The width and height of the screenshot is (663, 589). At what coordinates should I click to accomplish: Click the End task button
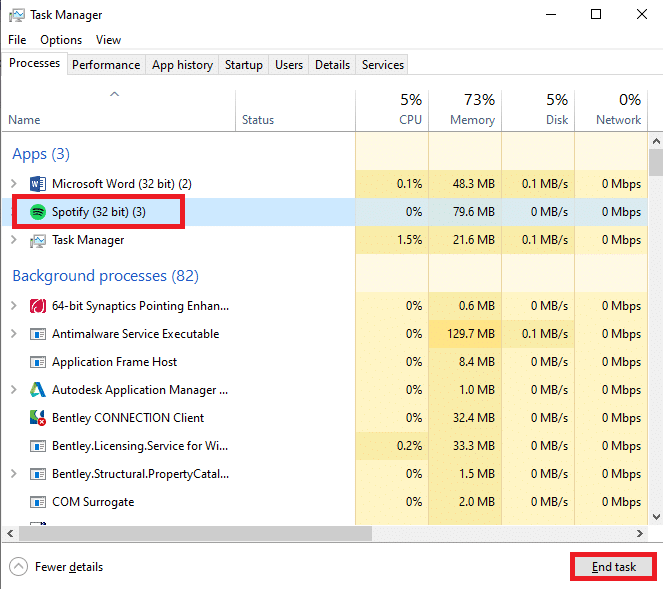[x=614, y=567]
